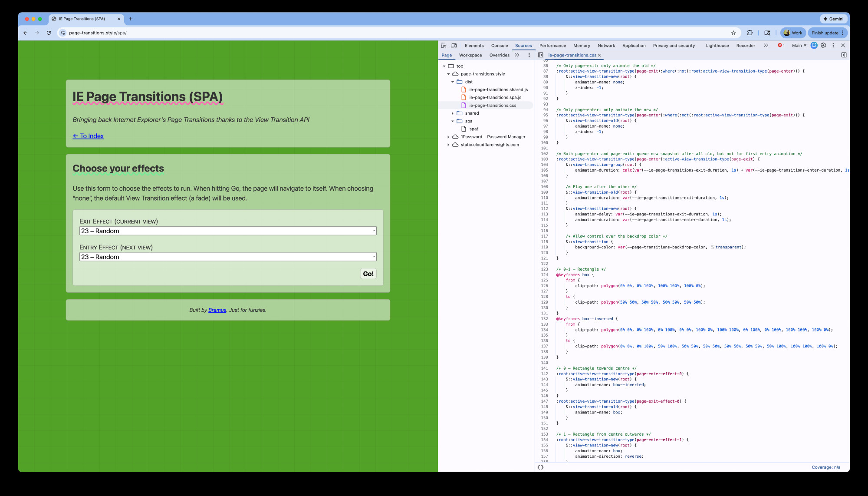Expand the shared folder in tree
This screenshot has width=868, height=496.
click(x=453, y=113)
